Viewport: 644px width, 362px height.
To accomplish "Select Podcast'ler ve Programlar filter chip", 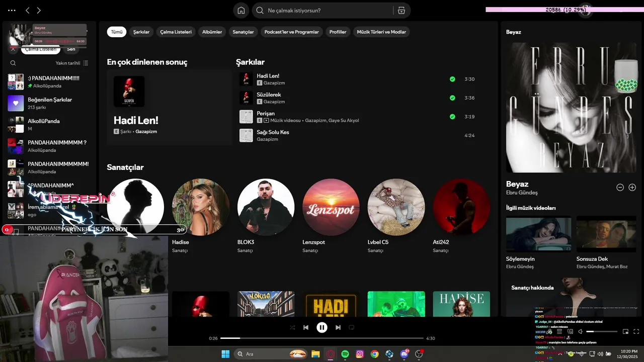I will pos(291,32).
